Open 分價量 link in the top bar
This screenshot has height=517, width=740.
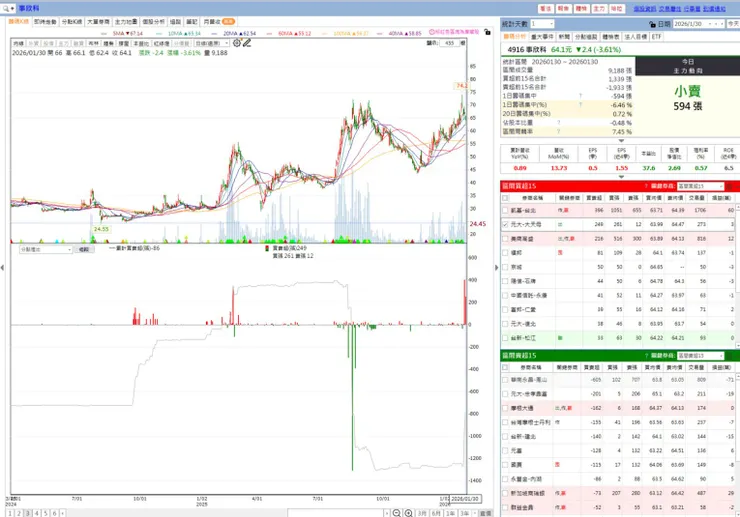[692, 8]
